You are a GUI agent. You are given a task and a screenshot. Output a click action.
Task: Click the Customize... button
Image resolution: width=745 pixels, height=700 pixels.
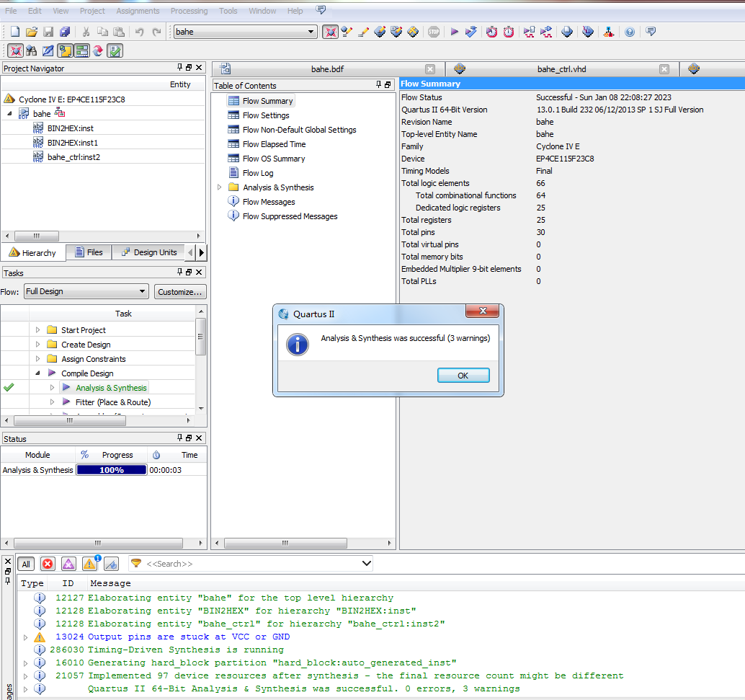(x=180, y=291)
